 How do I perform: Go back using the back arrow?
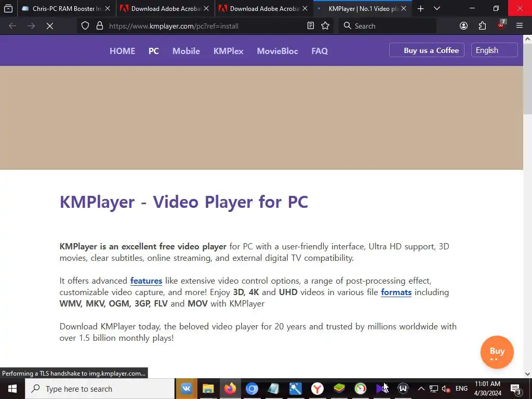[x=12, y=26]
